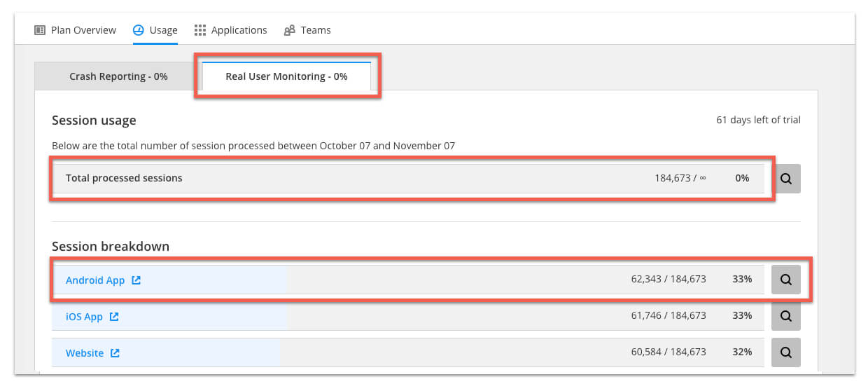Click the 61,746 / 184,673 value
The image size is (868, 391).
[668, 315]
